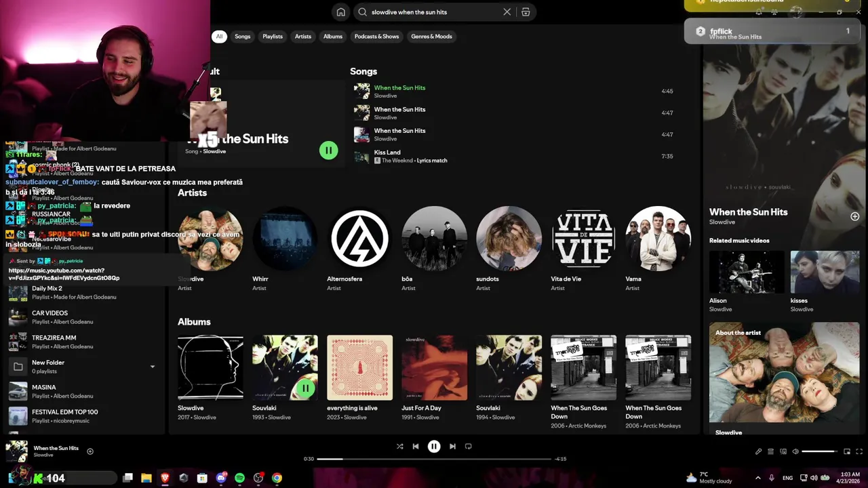Open the miniplayer icon
This screenshot has height=488, width=868.
pyautogui.click(x=847, y=451)
